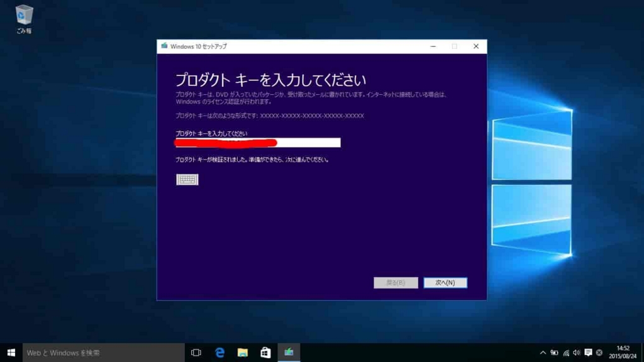
Task: Click the key format example XXXXX-XXXXX text
Action: click(x=312, y=116)
